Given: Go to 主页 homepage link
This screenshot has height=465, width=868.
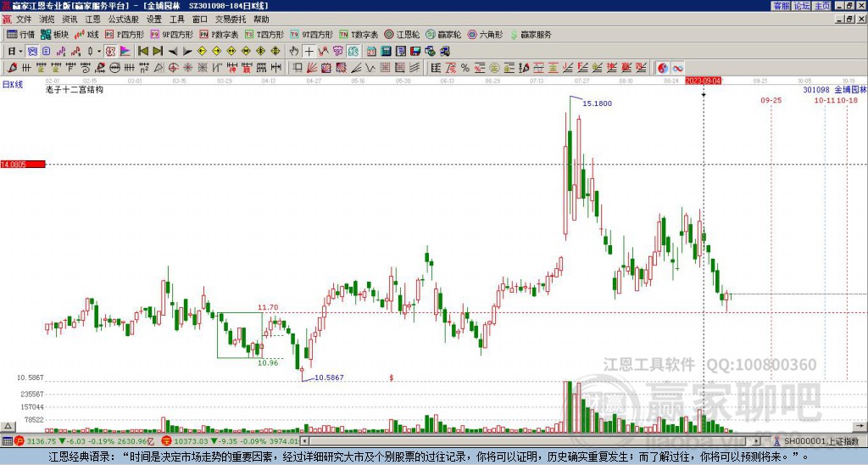Looking at the screenshot, I should click(x=822, y=6).
